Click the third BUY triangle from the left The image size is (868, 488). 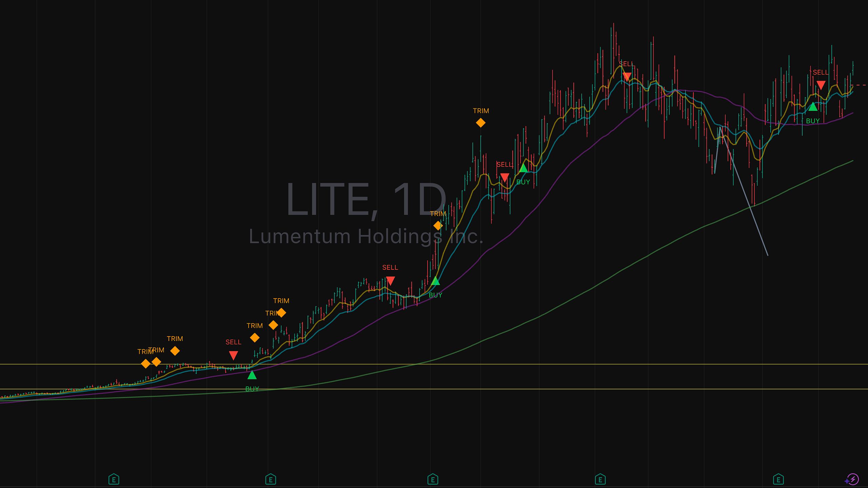tap(523, 168)
